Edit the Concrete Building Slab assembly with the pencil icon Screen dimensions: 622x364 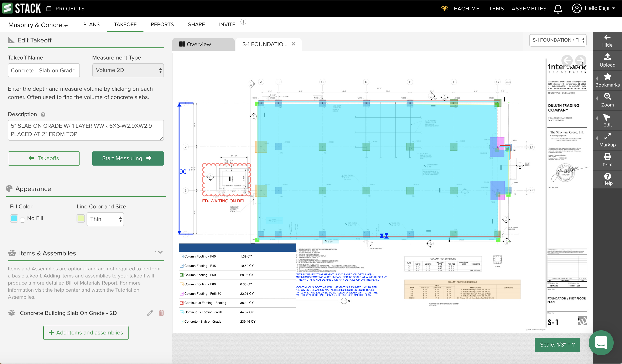(x=150, y=313)
